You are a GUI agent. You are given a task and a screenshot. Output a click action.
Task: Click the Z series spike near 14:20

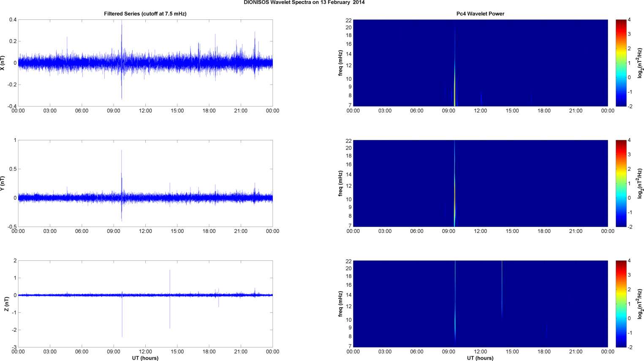pos(170,299)
